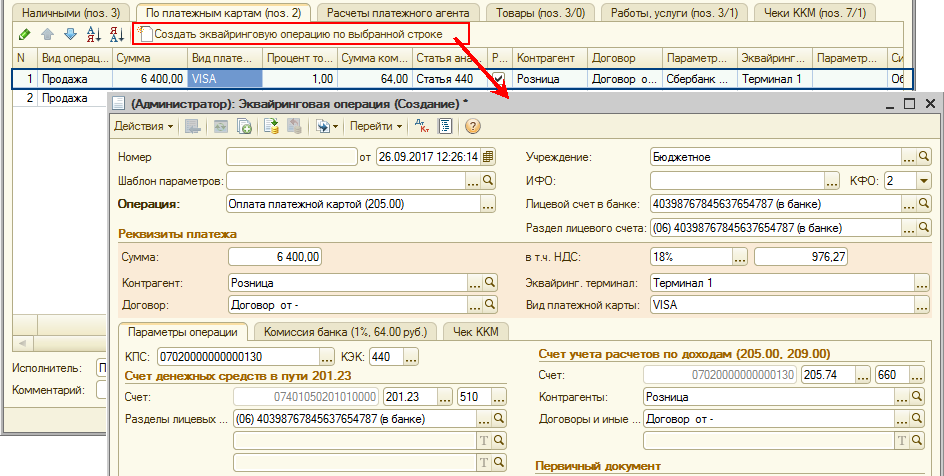Viewport: 944px width, 476px height.
Task: Click magnifier icon beside Учреждение field
Action: (924, 157)
